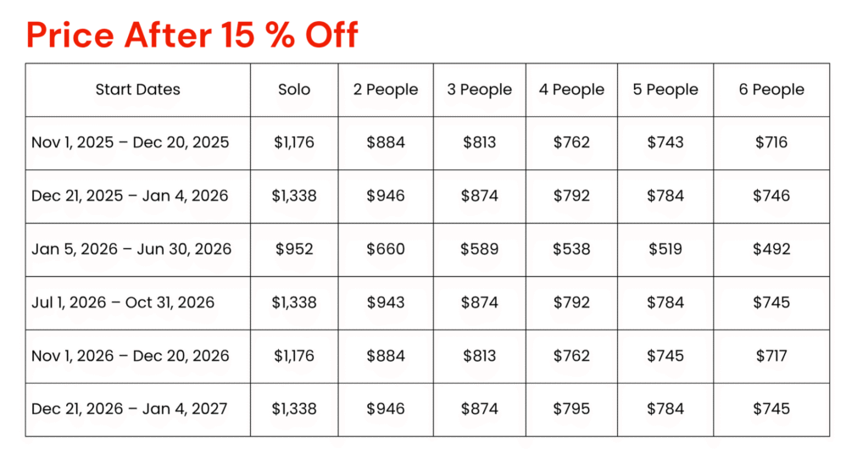Select the "4 People" column header
The width and height of the screenshot is (868, 454).
(x=571, y=90)
